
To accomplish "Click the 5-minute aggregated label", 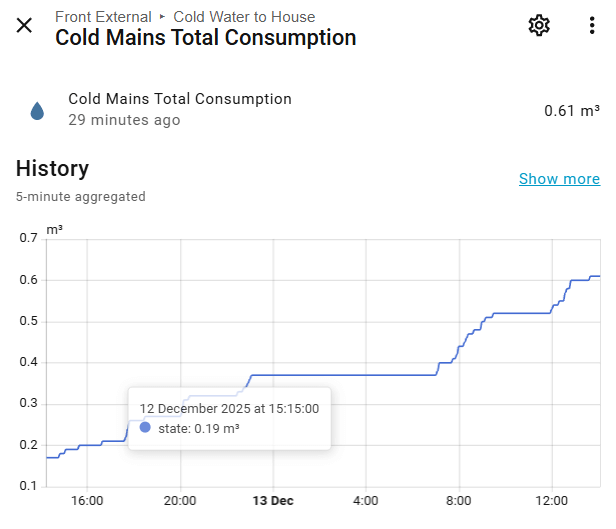I will pyautogui.click(x=80, y=197).
